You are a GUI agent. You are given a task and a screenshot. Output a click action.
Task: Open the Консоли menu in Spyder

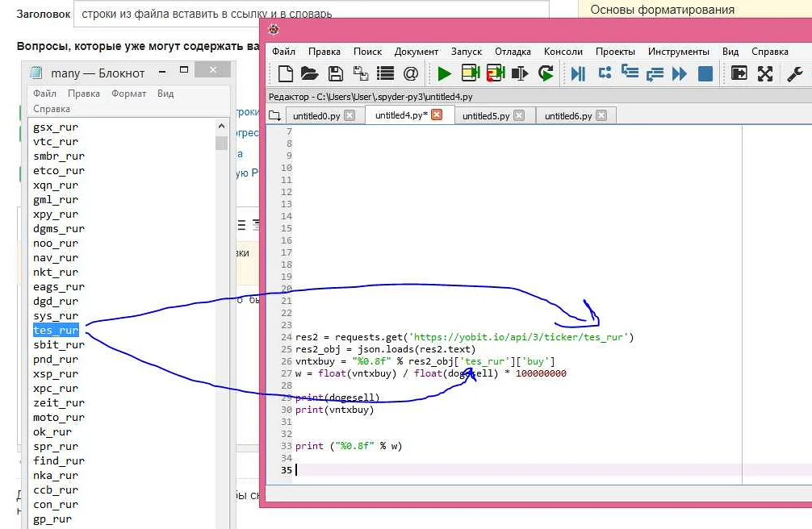click(x=563, y=52)
